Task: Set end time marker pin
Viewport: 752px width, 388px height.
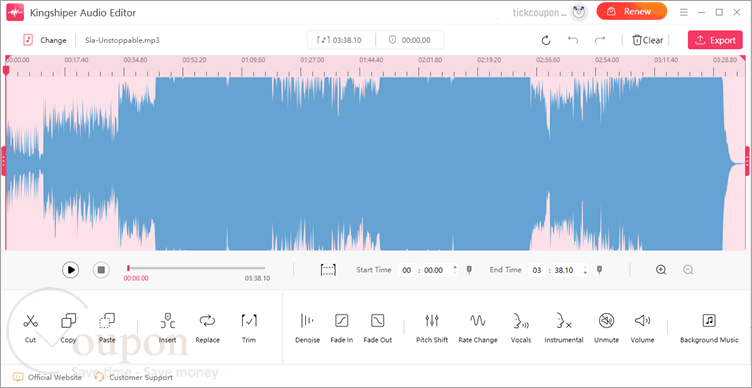Action: pos(599,270)
